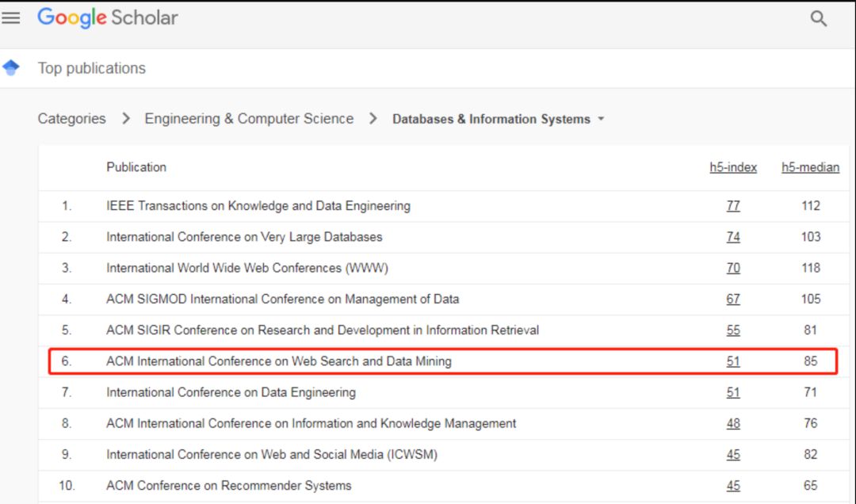Click the blue graduation cap icon
856x504 pixels.
click(x=11, y=67)
